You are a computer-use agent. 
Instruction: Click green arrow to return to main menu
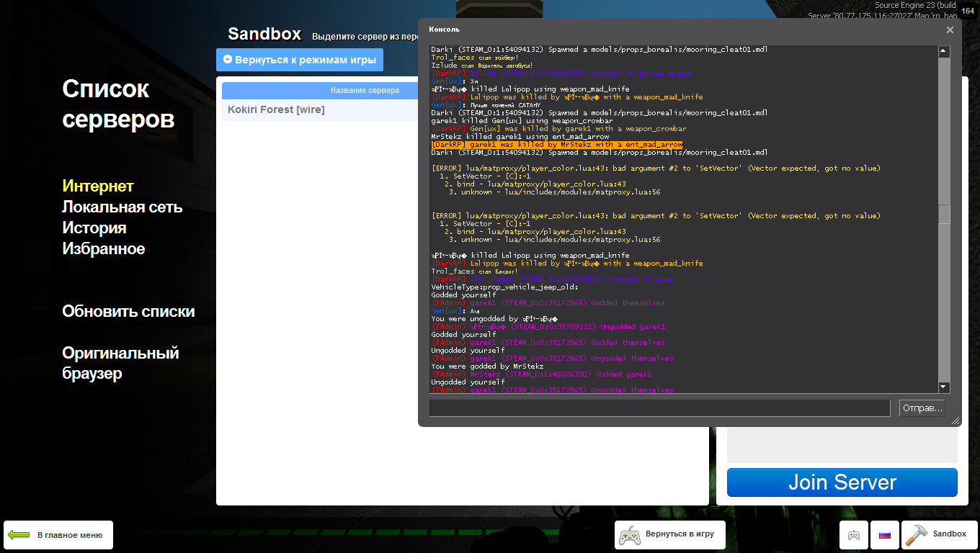18,535
